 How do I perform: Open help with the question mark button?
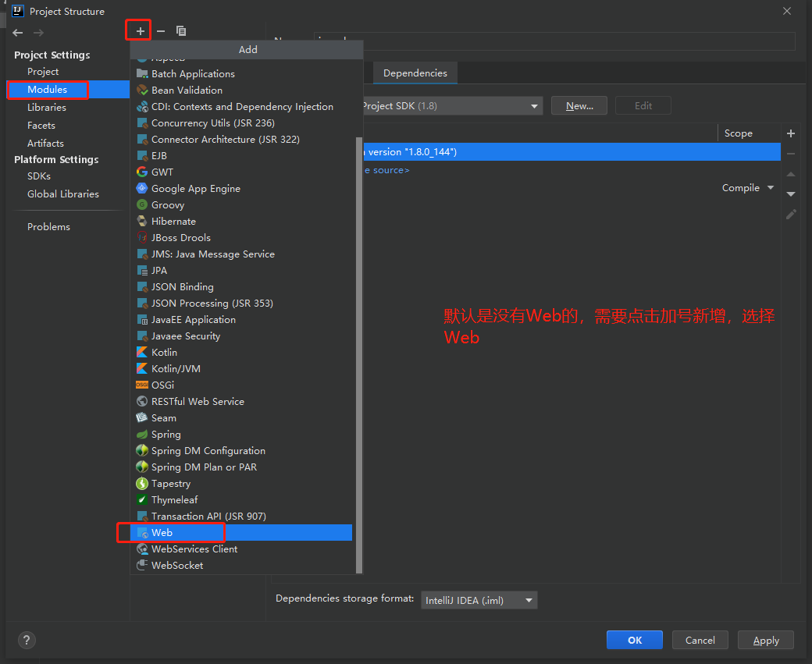(27, 640)
